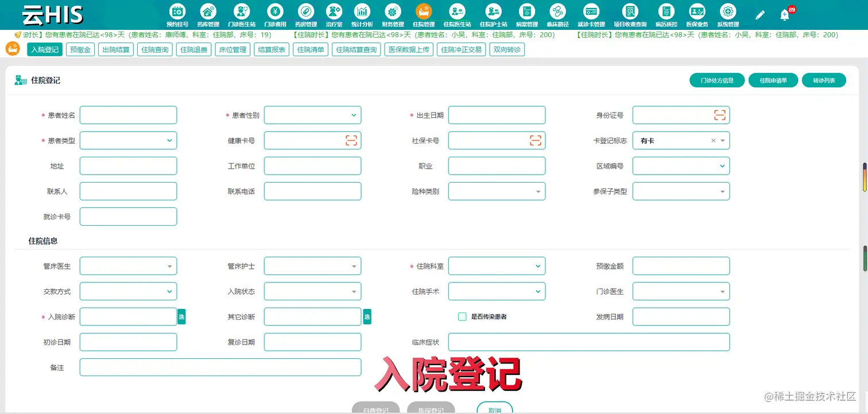
Task: Check the 是否传染患者 checkbox
Action: coord(462,316)
